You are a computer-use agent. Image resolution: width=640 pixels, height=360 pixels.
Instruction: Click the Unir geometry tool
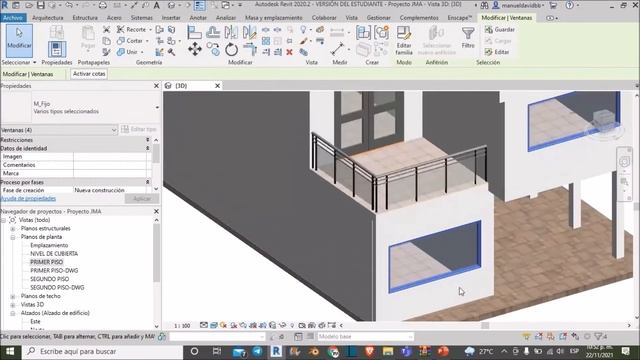(x=127, y=52)
